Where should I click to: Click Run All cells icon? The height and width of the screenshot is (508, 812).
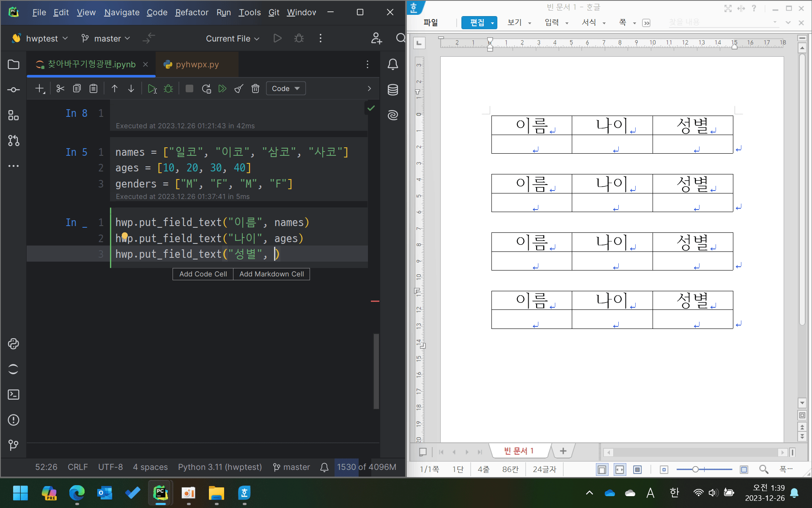tap(222, 88)
